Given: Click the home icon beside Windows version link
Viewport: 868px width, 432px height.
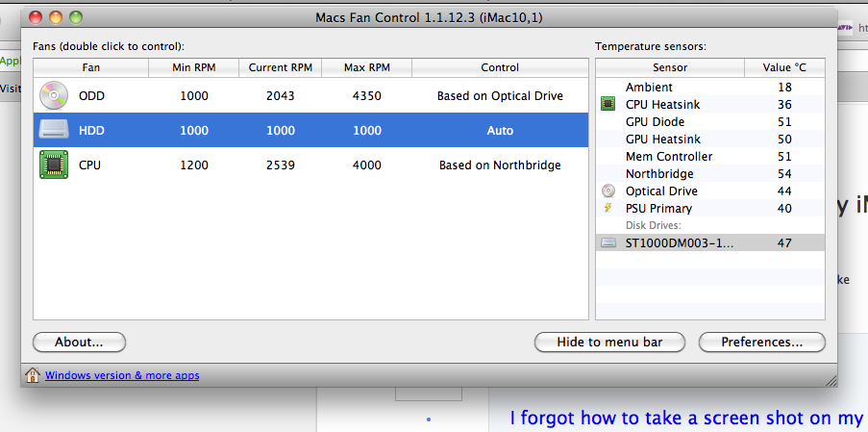Looking at the screenshot, I should click(33, 375).
